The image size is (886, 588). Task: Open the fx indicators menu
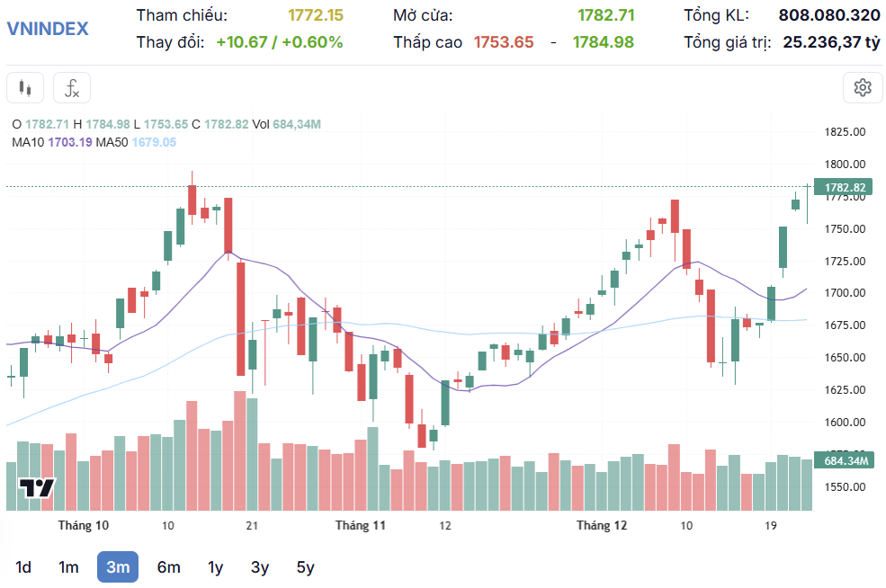(x=72, y=88)
